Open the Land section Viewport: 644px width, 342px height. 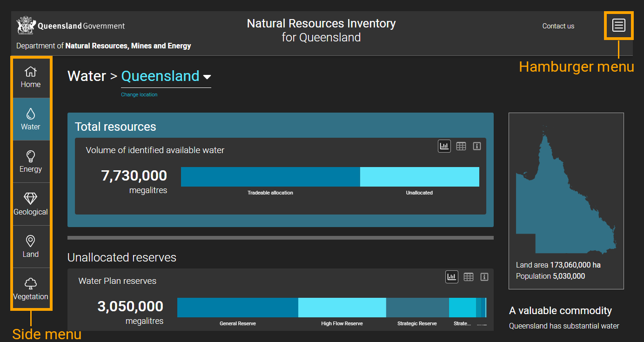[x=31, y=246]
